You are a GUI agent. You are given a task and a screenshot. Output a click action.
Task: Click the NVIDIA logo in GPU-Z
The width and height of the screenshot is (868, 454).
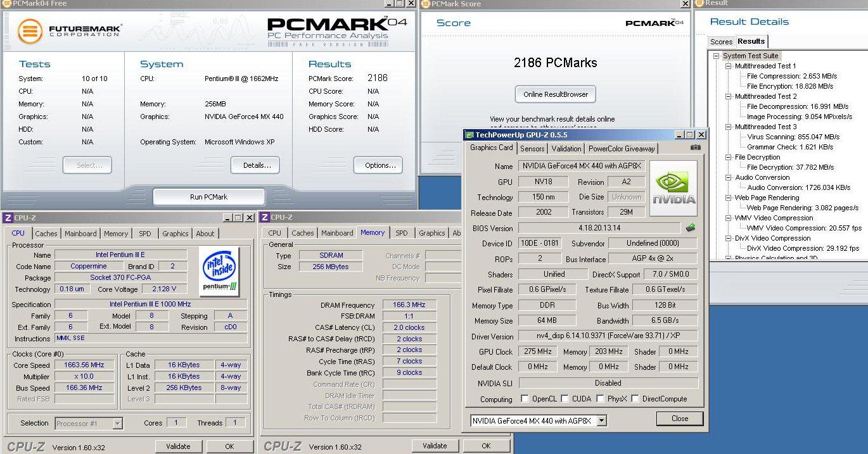673,188
